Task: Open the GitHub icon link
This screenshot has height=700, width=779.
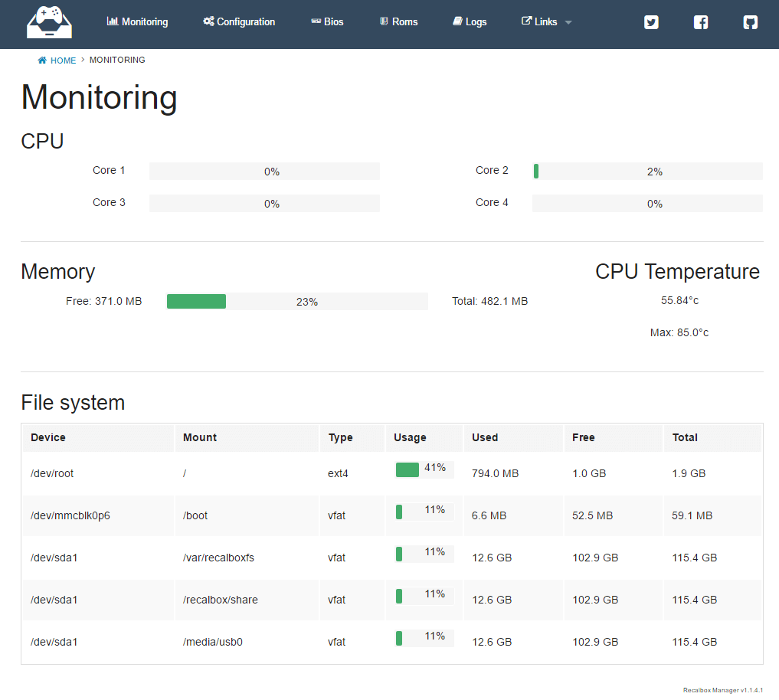Action: 751,22
